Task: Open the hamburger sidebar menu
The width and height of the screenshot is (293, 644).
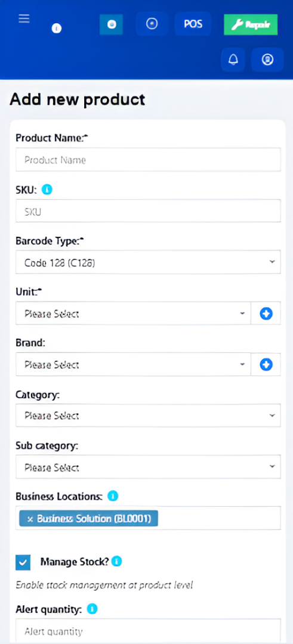Action: click(x=24, y=19)
